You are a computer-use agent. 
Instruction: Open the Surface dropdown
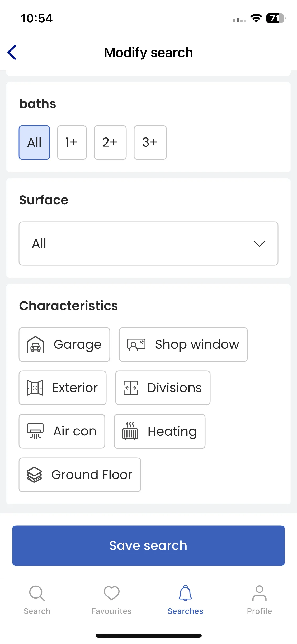148,243
